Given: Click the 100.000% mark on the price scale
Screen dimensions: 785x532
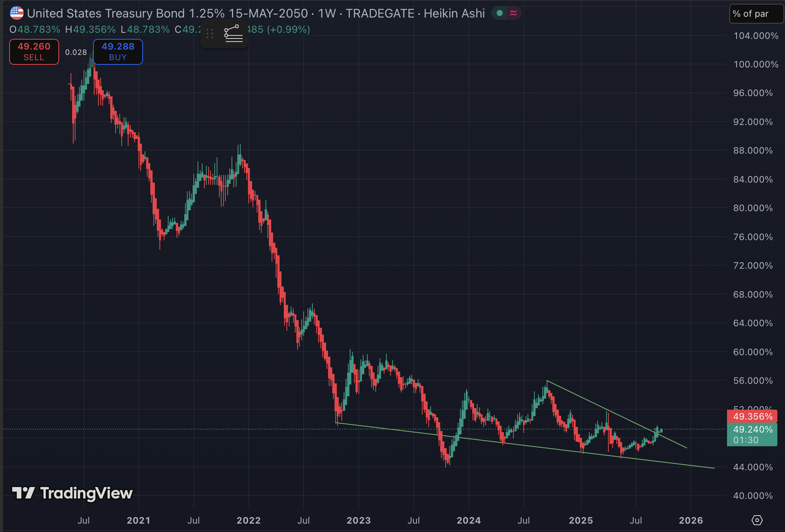Looking at the screenshot, I should click(x=755, y=64).
